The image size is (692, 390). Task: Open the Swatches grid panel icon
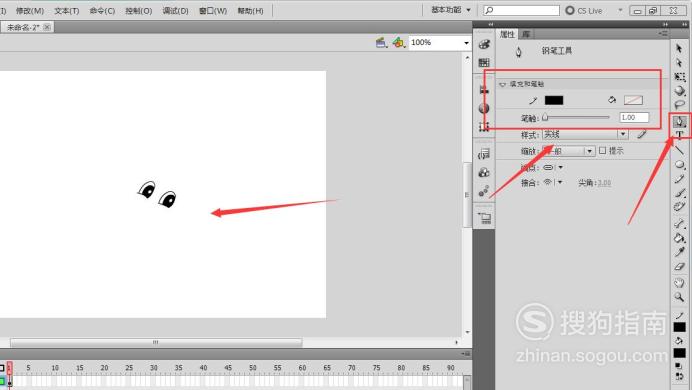coord(484,63)
